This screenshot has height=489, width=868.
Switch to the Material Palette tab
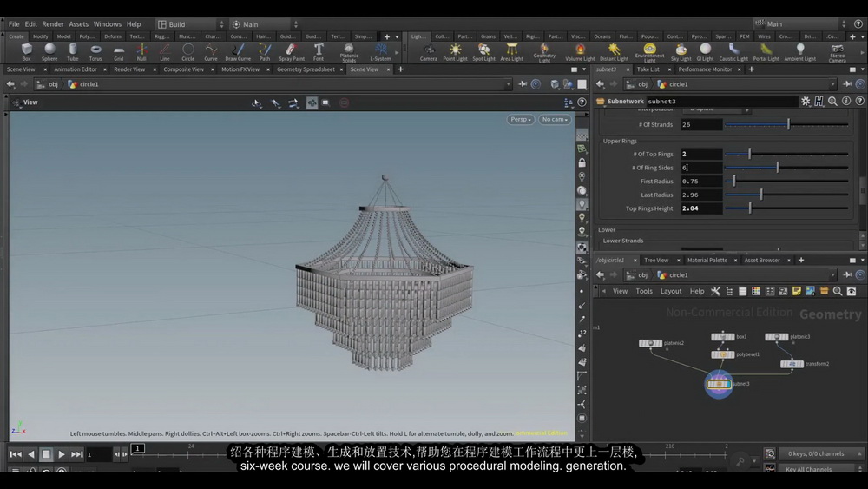coord(707,261)
